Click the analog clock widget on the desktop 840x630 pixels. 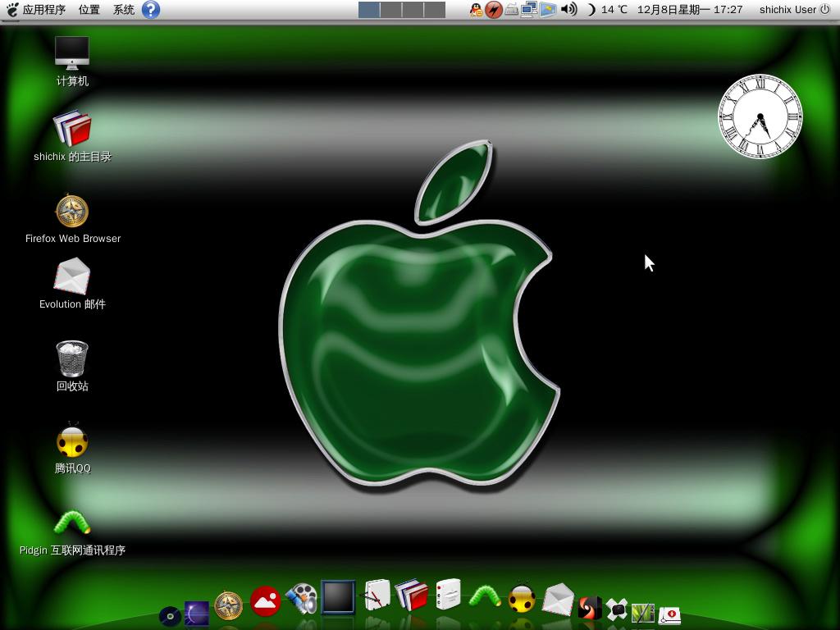[x=760, y=116]
